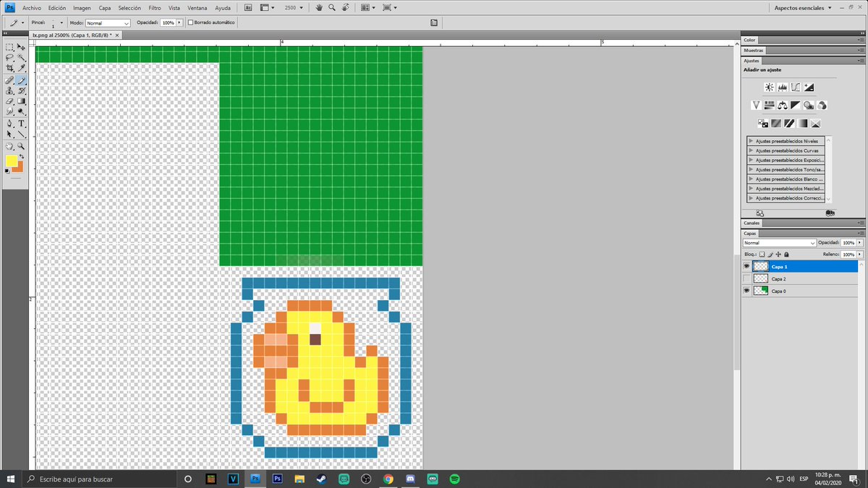Expand Ajustes preestablecidos Niveles
The image size is (868, 488).
pos(751,141)
